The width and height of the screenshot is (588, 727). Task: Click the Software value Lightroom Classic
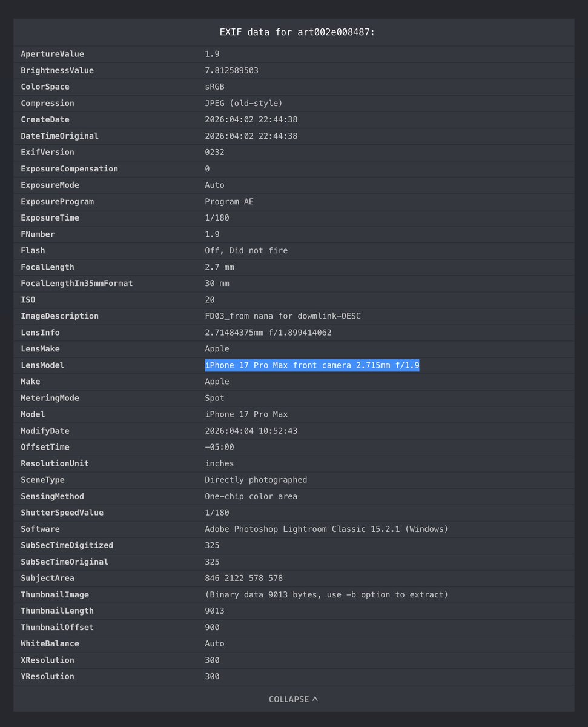pyautogui.click(x=326, y=529)
